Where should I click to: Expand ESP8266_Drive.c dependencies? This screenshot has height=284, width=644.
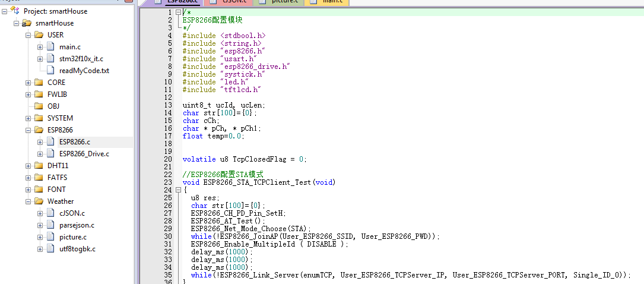click(x=40, y=154)
